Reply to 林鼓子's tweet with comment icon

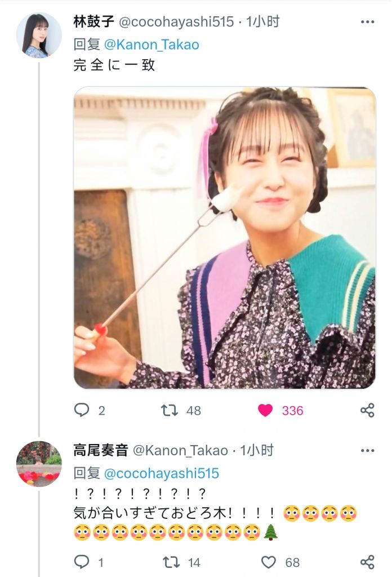pyautogui.click(x=82, y=410)
